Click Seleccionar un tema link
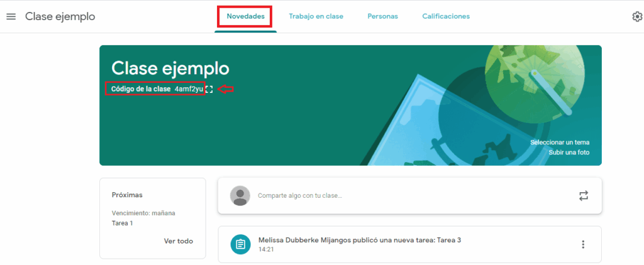 (559, 143)
